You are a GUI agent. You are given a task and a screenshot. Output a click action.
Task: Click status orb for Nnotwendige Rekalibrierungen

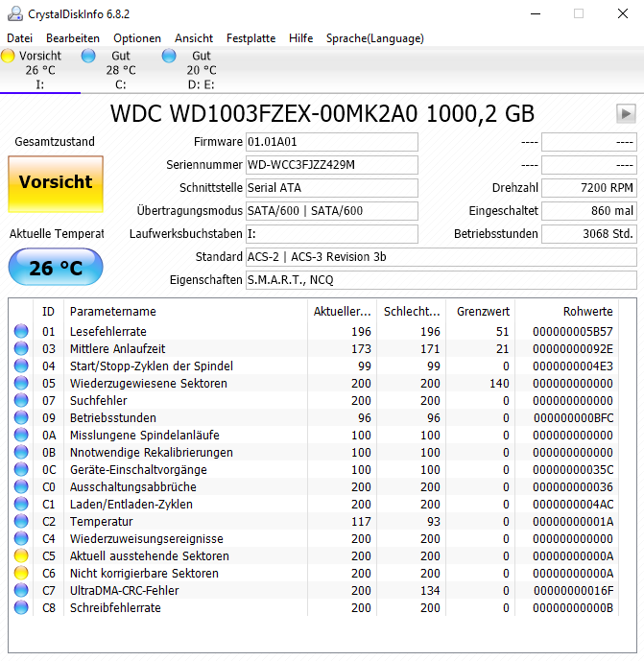click(21, 452)
